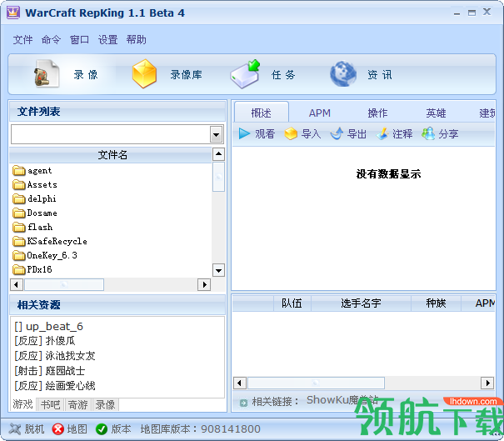Click the player table scroll left arrow
The height and width of the screenshot is (441, 504).
coord(239,383)
